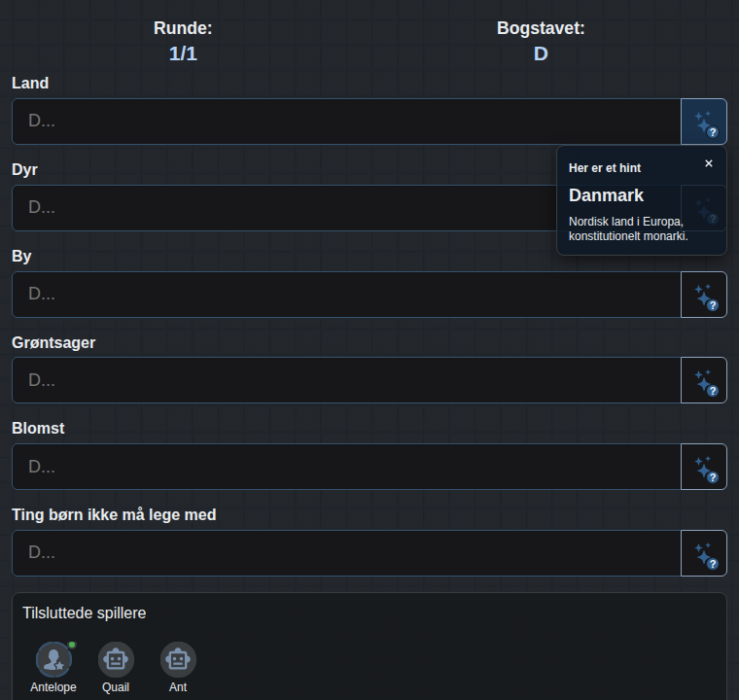Close the hint popup
The image size is (739, 700).
tap(708, 163)
